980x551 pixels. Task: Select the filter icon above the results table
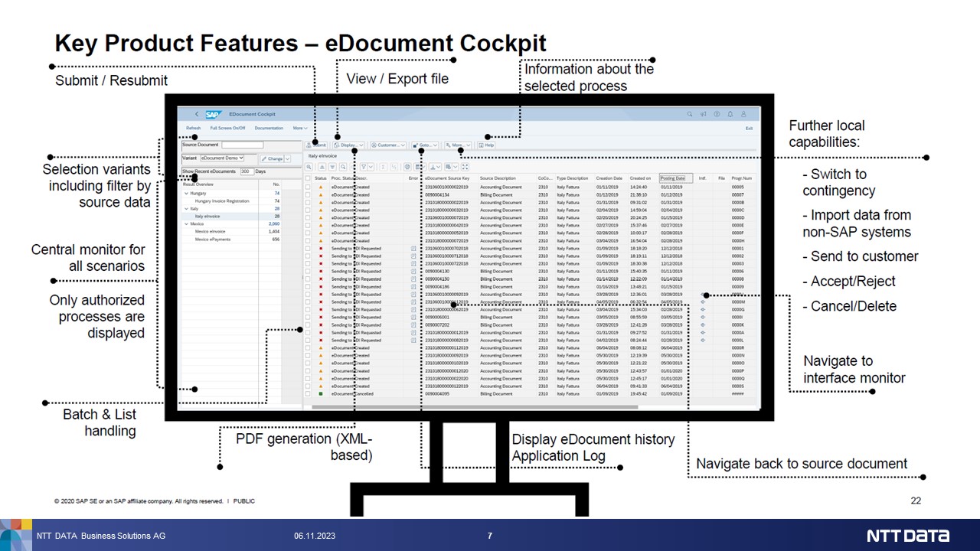[333, 166]
